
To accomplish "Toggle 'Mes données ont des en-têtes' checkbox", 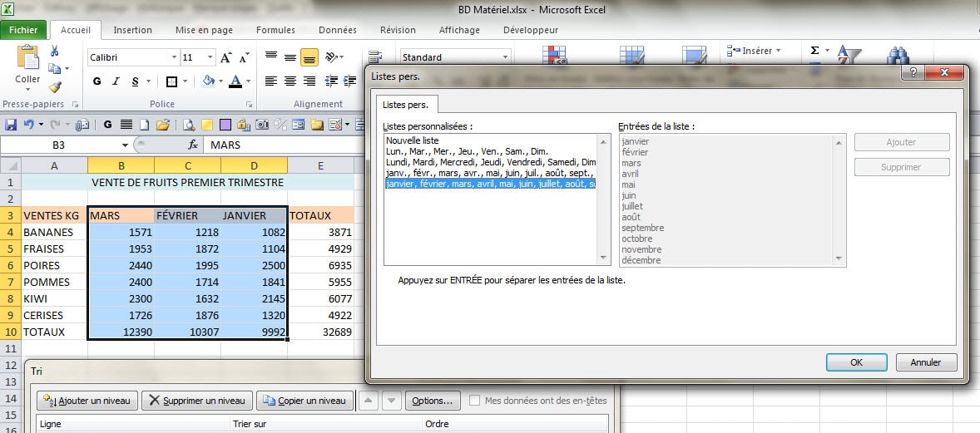I will point(475,401).
